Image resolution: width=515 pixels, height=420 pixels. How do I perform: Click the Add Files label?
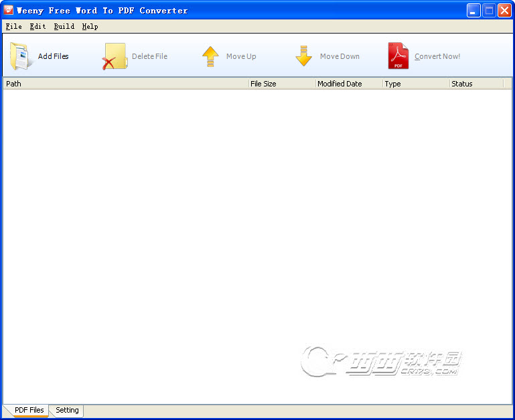point(53,56)
